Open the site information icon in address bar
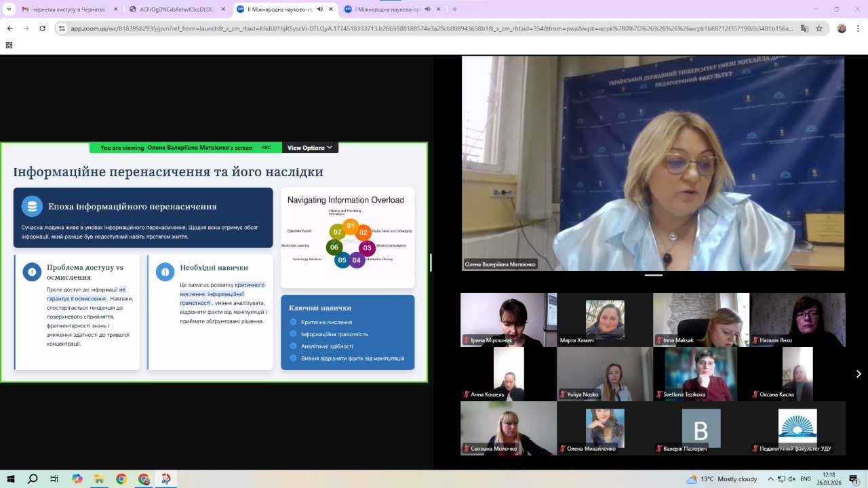Screen dimensions: 868x488 click(62, 28)
